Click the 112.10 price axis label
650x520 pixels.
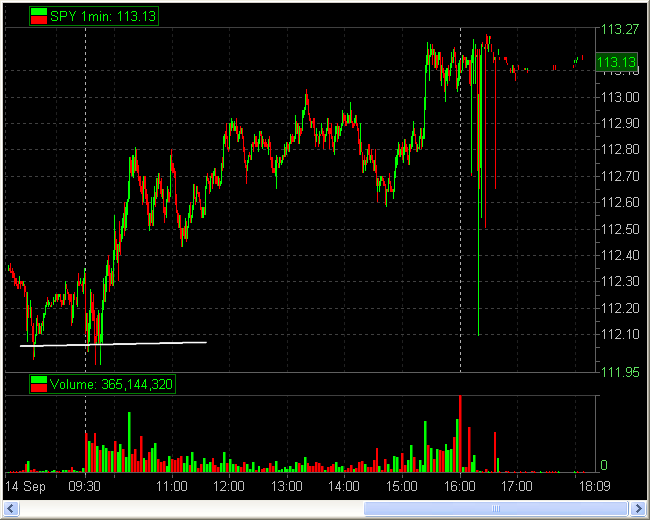[620, 334]
